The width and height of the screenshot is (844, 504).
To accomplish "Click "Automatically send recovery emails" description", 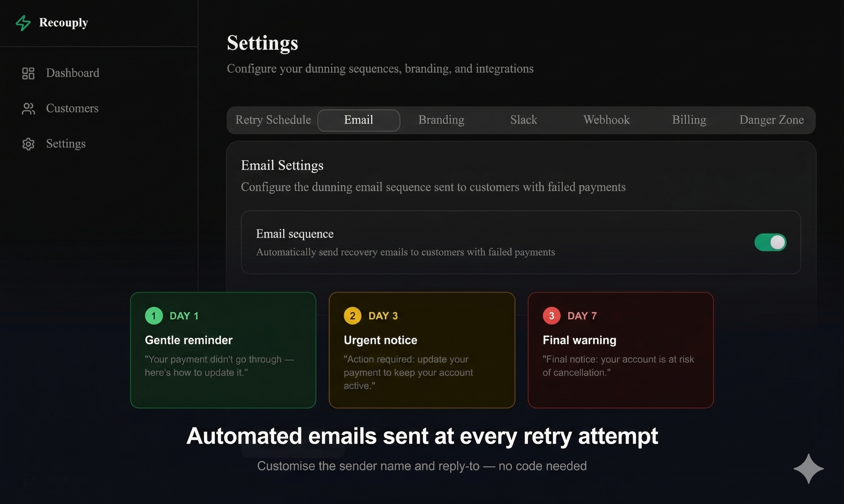I will coord(405,252).
